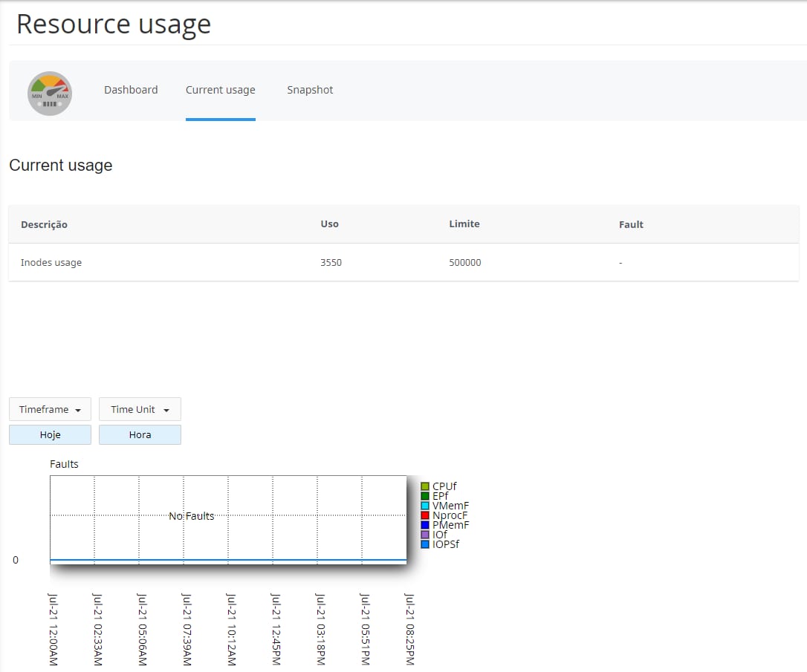Click the Hoje timeframe value
This screenshot has width=807, height=672.
point(50,434)
